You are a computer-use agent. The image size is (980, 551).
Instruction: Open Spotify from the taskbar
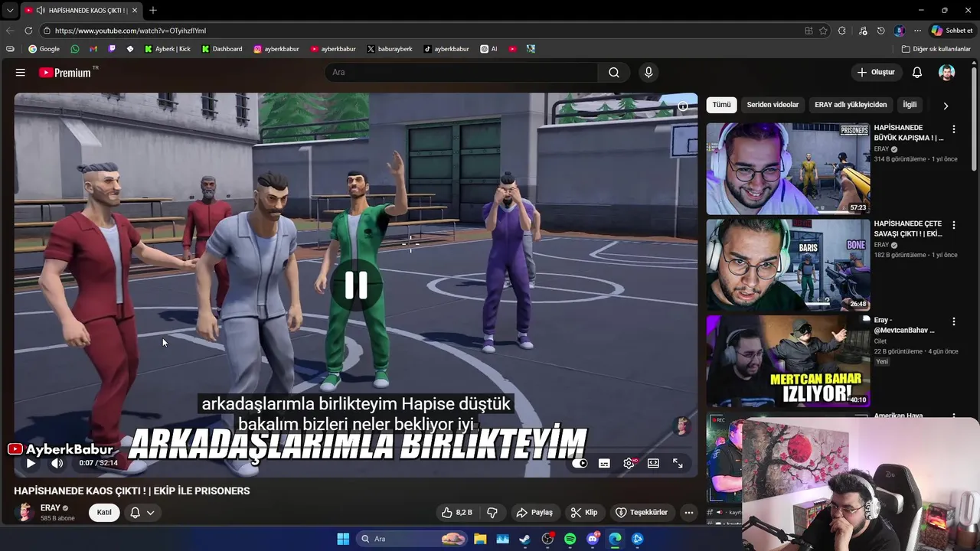570,539
